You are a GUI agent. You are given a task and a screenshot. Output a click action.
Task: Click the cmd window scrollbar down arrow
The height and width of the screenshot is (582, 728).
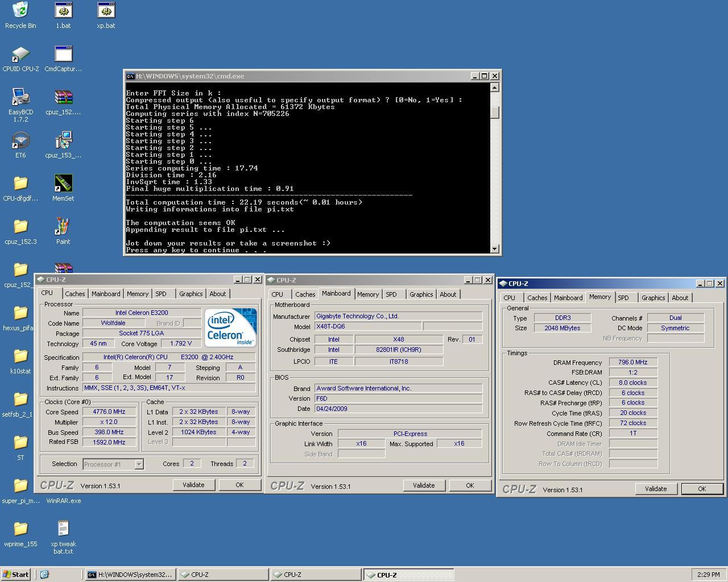pos(494,248)
